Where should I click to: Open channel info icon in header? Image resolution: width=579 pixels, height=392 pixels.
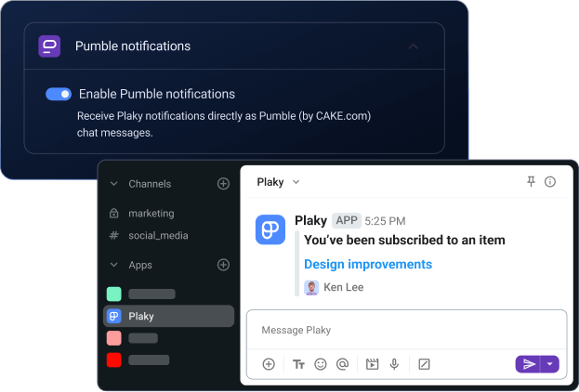[550, 182]
